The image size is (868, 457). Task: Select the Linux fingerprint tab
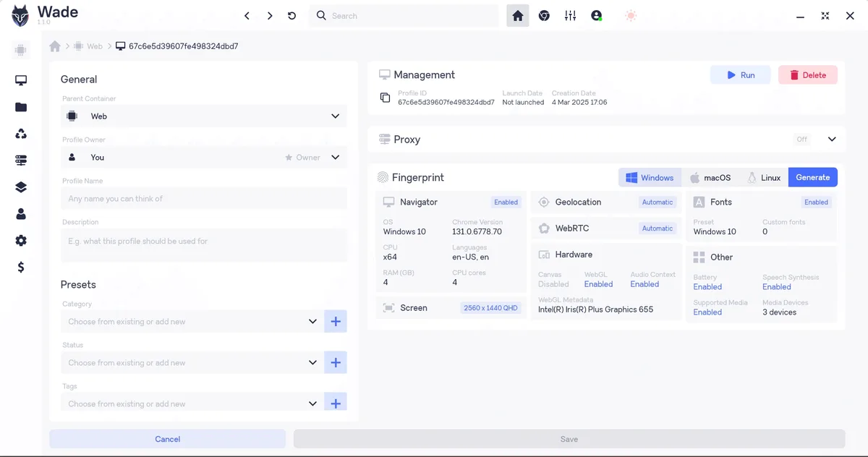tap(764, 177)
